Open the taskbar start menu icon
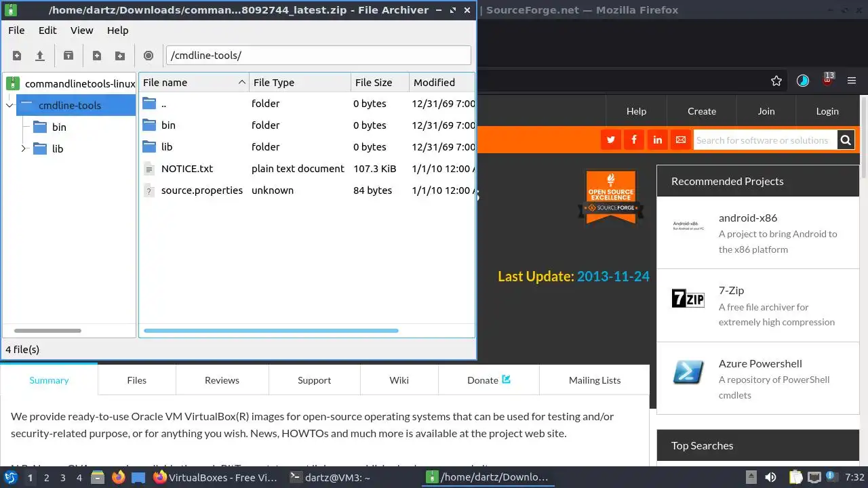The height and width of the screenshot is (488, 868). coord(10,477)
